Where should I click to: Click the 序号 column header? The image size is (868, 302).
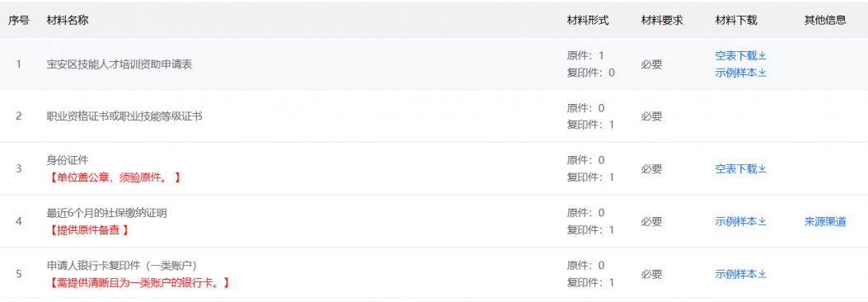(x=18, y=21)
